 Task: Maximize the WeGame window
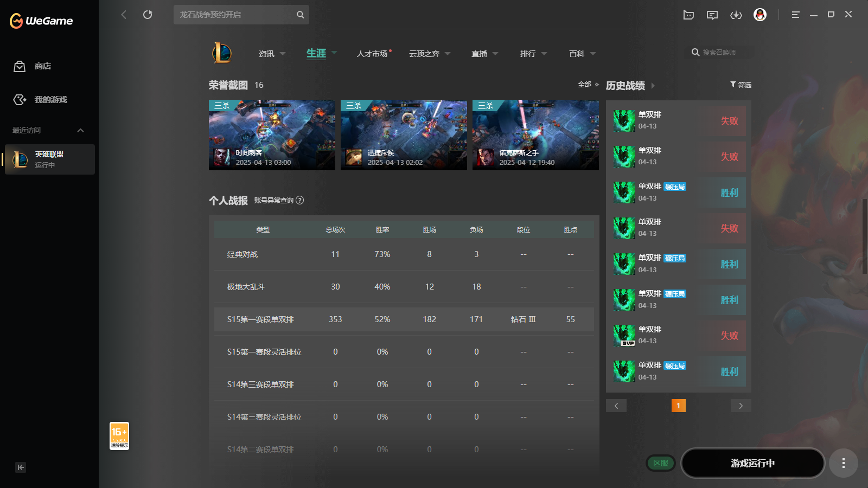tap(831, 15)
